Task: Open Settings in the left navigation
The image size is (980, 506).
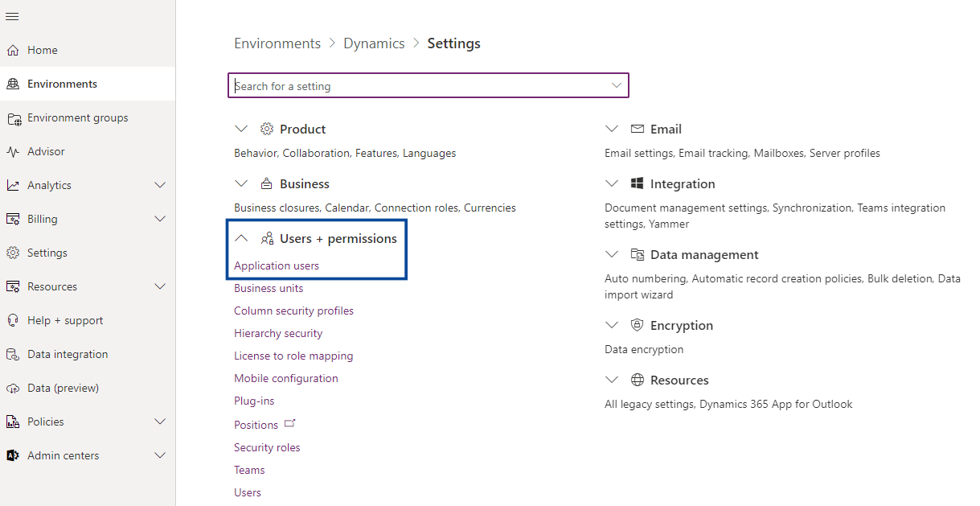Action: pyautogui.click(x=47, y=253)
